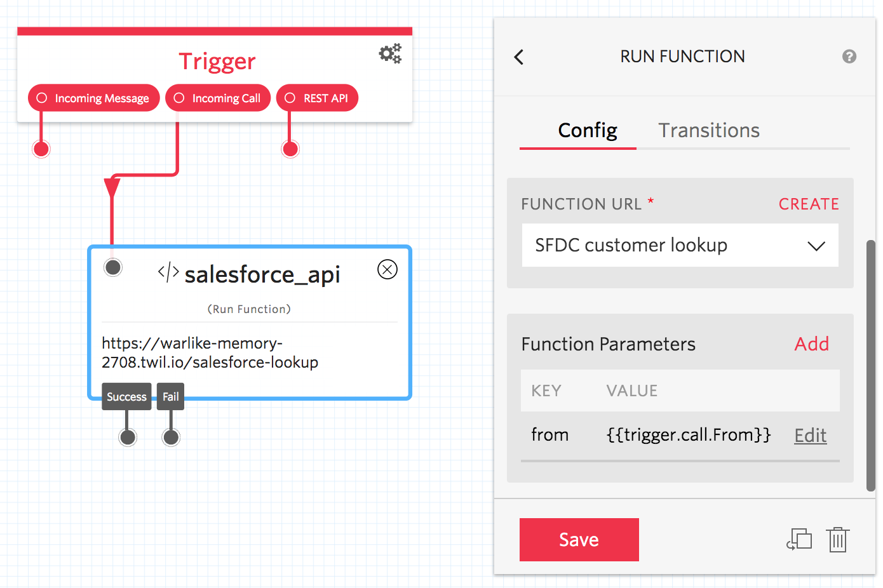This screenshot has height=588, width=883.
Task: Open the SFDC customer lookup dropdown
Action: pyautogui.click(x=680, y=245)
